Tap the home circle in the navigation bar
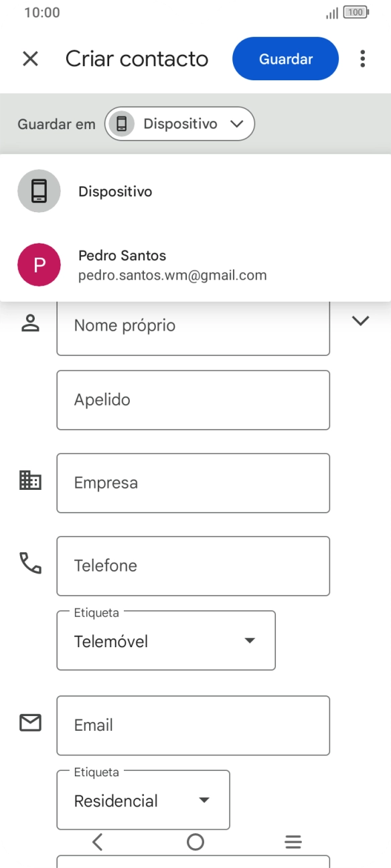Image resolution: width=391 pixels, height=868 pixels. pos(195,841)
